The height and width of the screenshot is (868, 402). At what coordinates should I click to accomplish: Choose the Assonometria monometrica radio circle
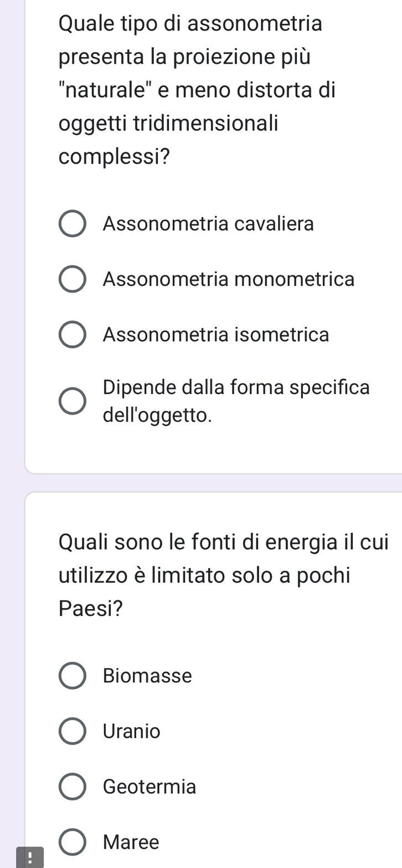point(72,280)
